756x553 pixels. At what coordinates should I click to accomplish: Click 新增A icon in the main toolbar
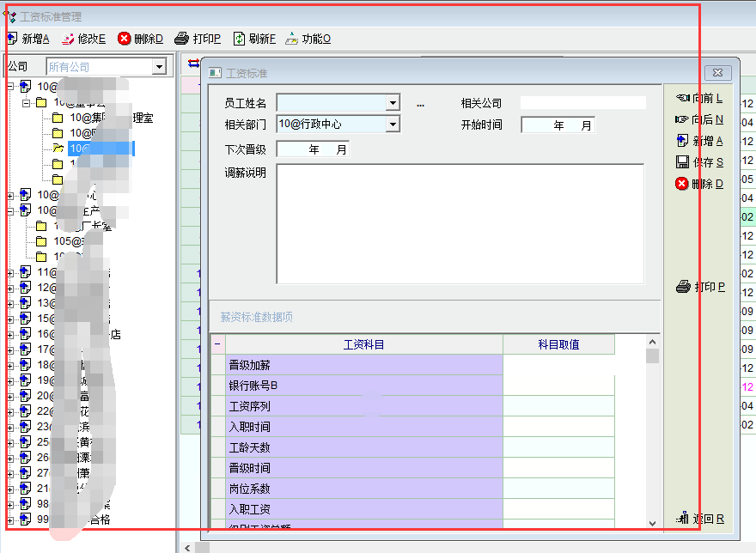point(12,39)
